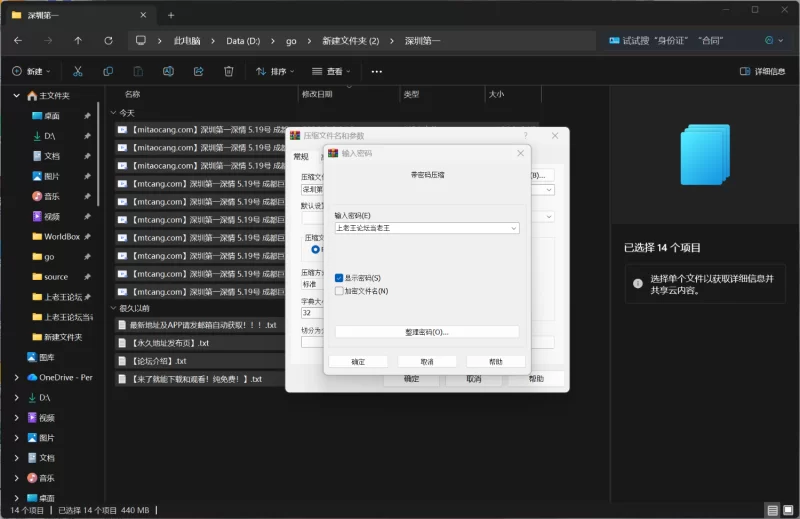Close the 深圳第一 tab

click(x=143, y=15)
